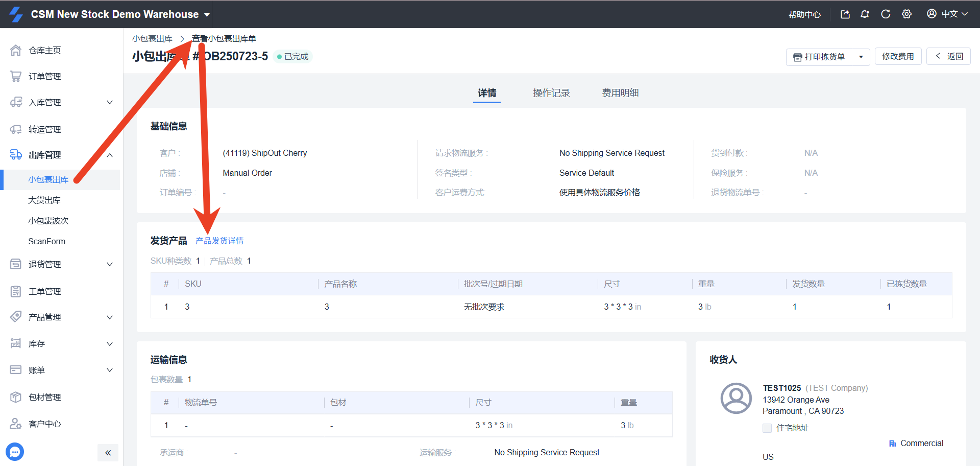980x466 pixels.
Task: Click 返回 back button
Action: click(x=949, y=56)
